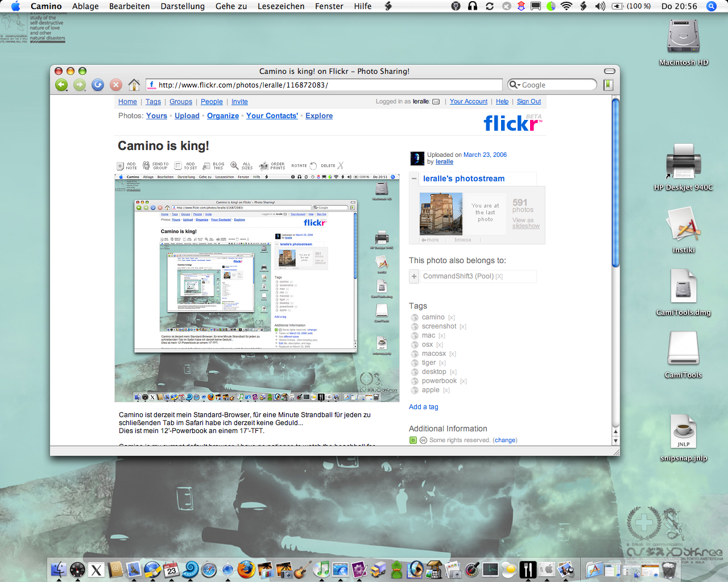Rotate the photo using Rotate tool
This screenshot has width=728, height=582.
(304, 166)
